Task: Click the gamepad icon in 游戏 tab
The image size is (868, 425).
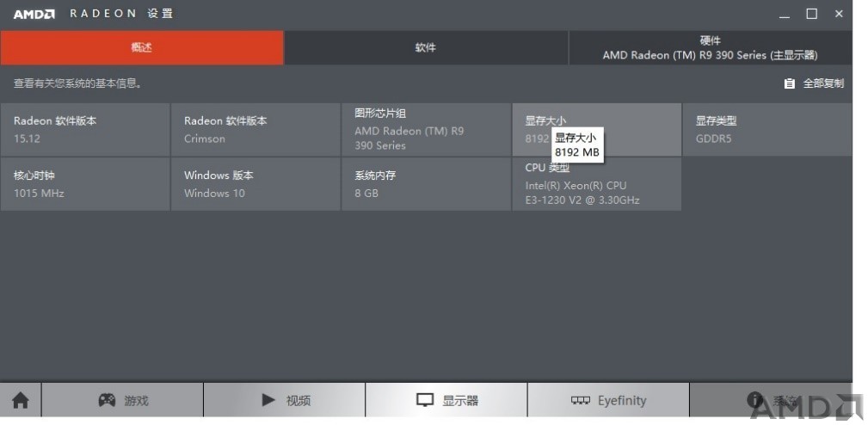Action: 107,399
